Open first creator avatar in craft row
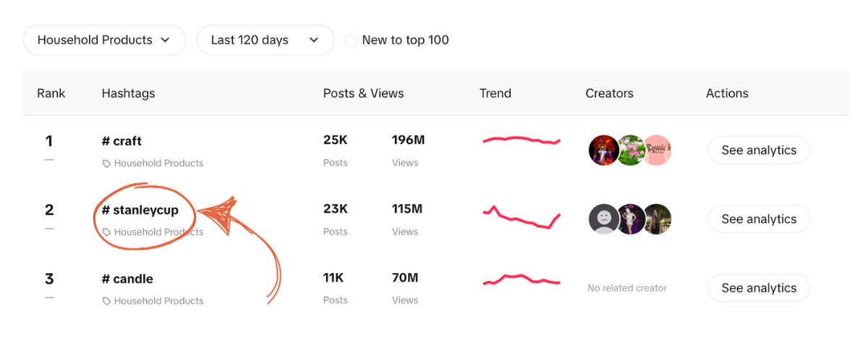Screen dimensions: 868x362 [604, 150]
